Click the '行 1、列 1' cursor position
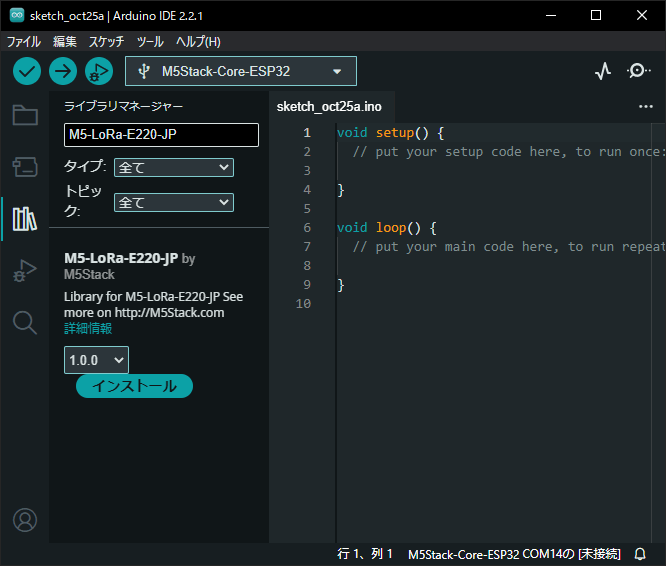 coord(365,554)
